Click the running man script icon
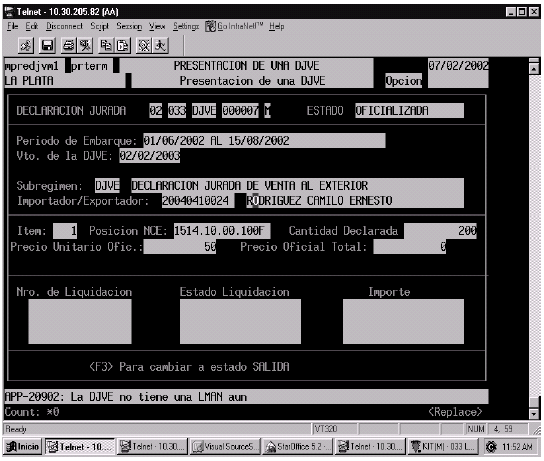544x461 pixels. [160, 46]
